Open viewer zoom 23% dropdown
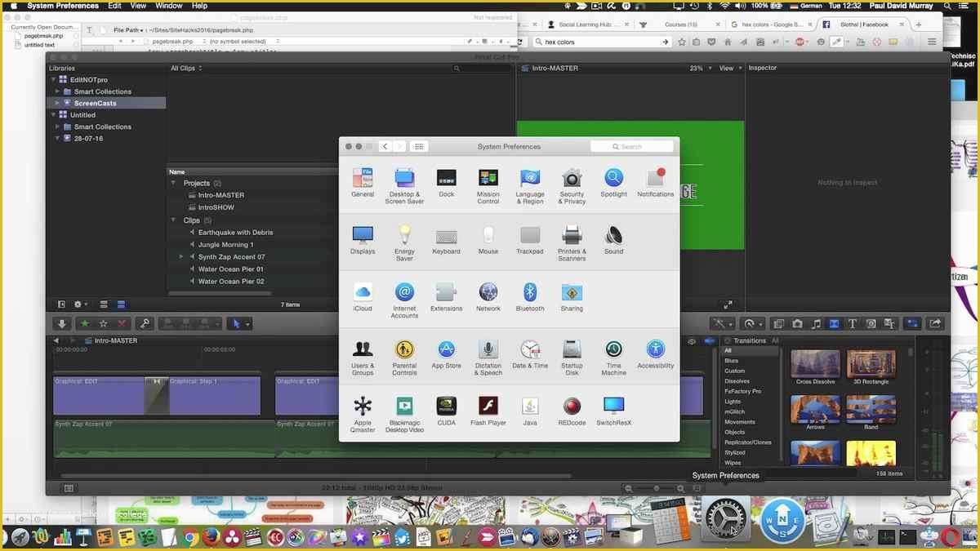The width and height of the screenshot is (980, 551). [x=699, y=69]
